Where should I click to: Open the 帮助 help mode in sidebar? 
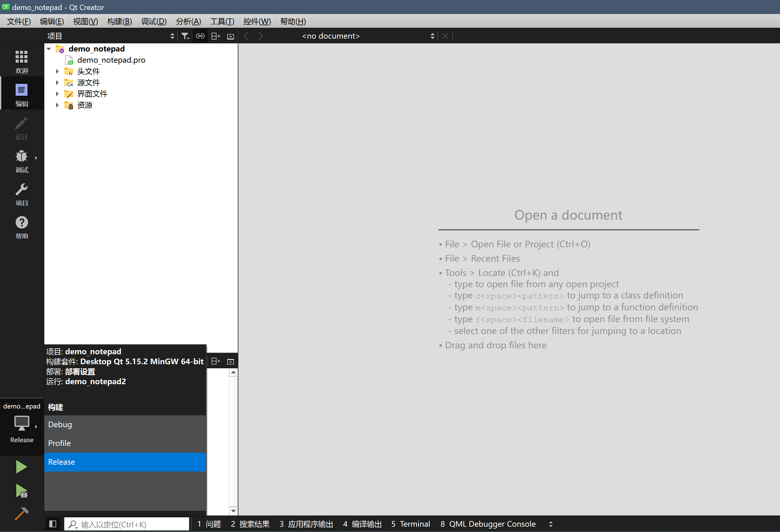click(22, 227)
